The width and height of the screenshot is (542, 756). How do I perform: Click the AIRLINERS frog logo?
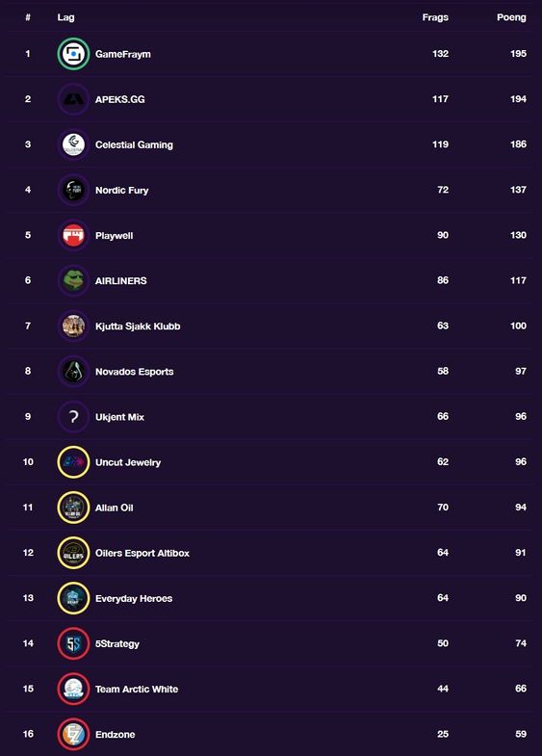coord(73,280)
